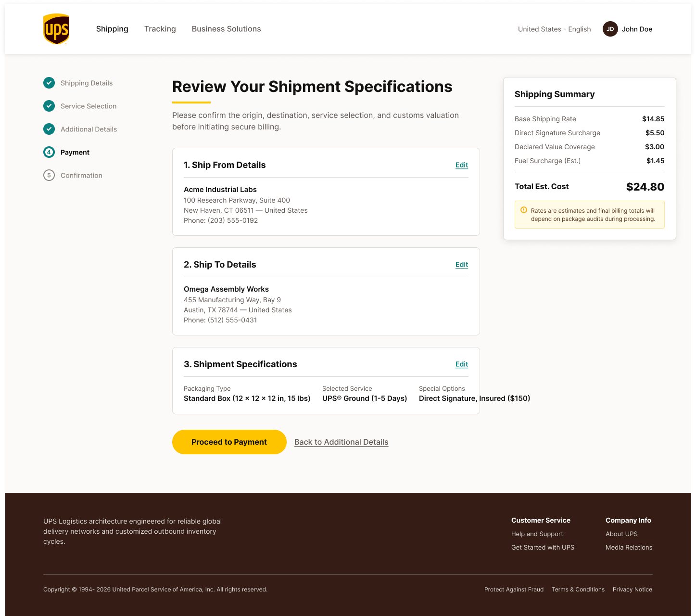Click the warning icon in rates notice
The width and height of the screenshot is (696, 616).
point(524,210)
